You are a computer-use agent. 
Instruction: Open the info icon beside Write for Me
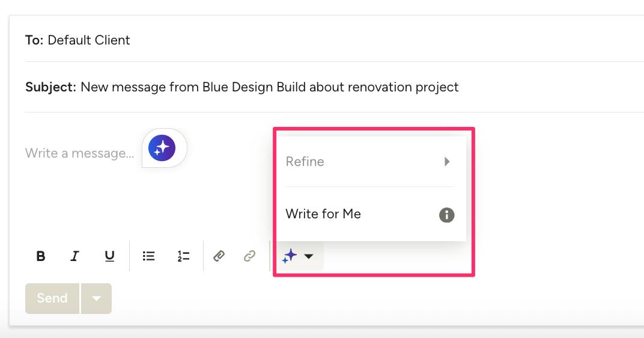446,215
